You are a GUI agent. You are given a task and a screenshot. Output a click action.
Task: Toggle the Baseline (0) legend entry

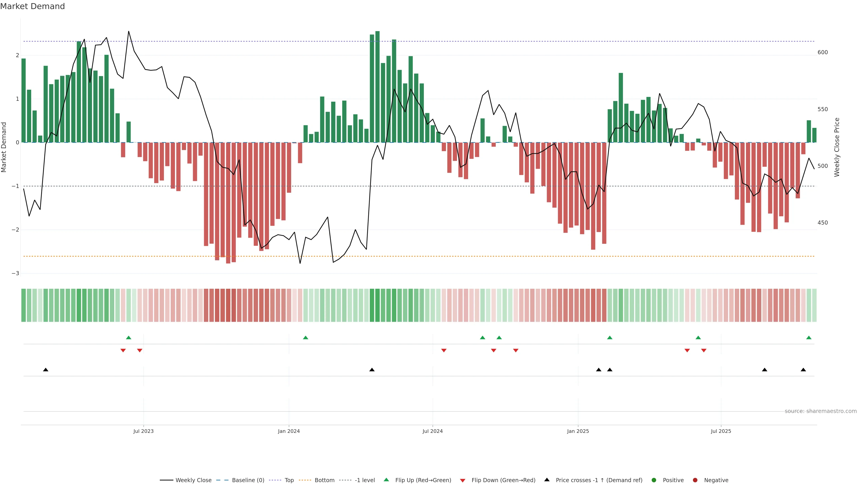coord(248,480)
